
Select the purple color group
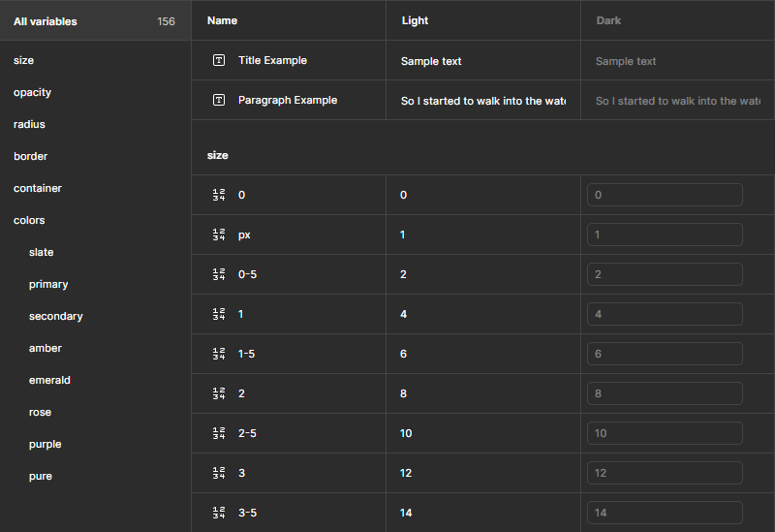click(45, 444)
